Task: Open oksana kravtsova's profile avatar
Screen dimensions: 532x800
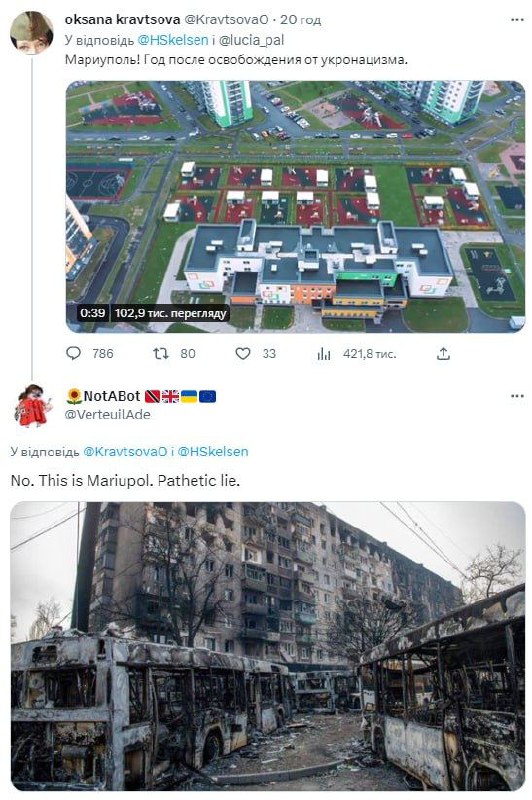Action: click(x=32, y=32)
